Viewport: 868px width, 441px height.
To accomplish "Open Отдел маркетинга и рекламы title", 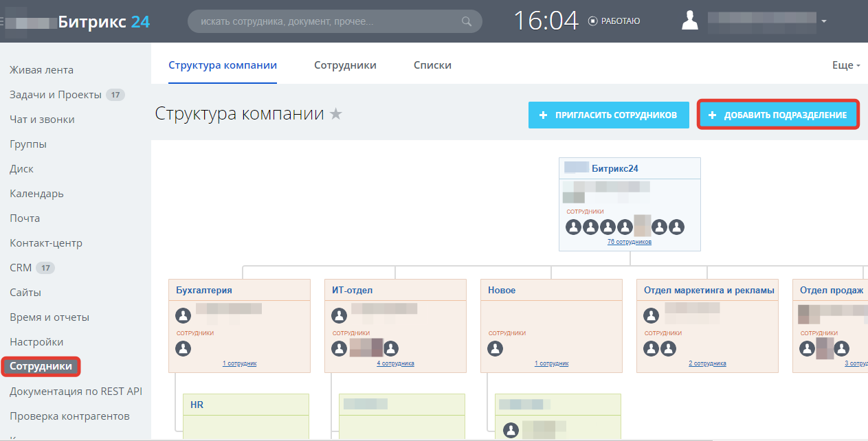I will point(709,291).
